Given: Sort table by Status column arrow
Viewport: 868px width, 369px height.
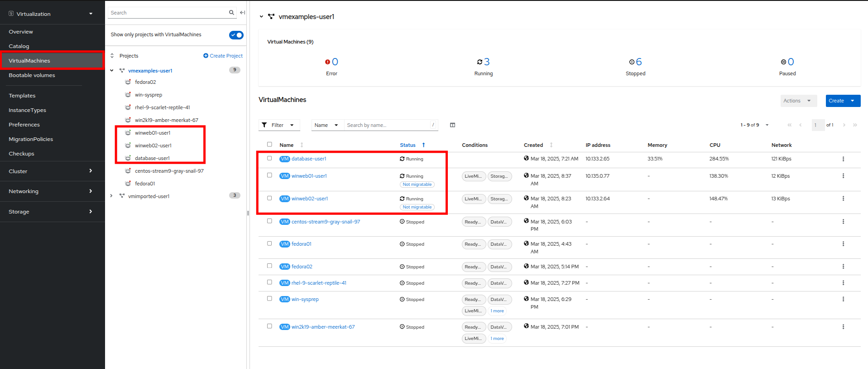Looking at the screenshot, I should (423, 145).
